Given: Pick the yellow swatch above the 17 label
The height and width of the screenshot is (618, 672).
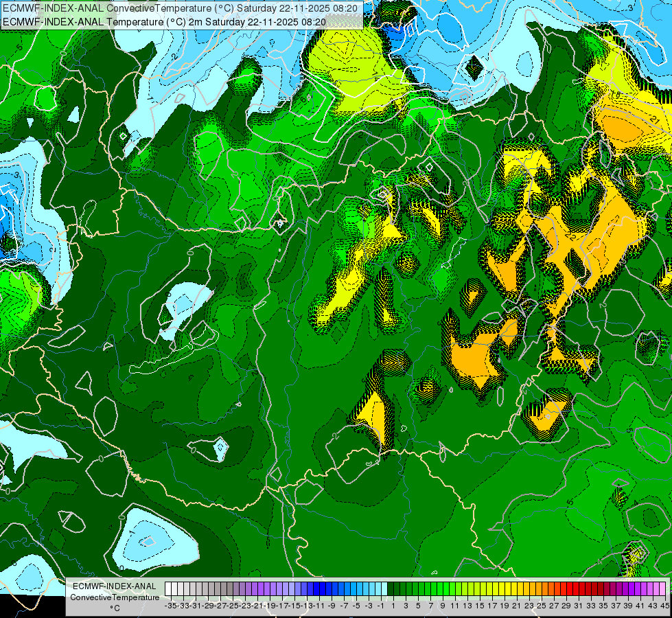Looking at the screenshot, I should 489,589.
